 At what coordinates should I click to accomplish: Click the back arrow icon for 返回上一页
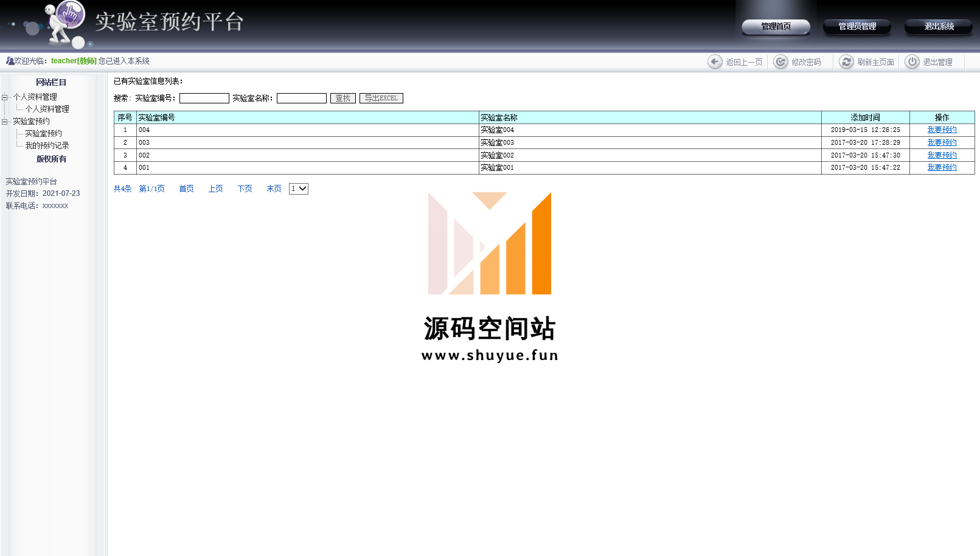click(x=715, y=61)
